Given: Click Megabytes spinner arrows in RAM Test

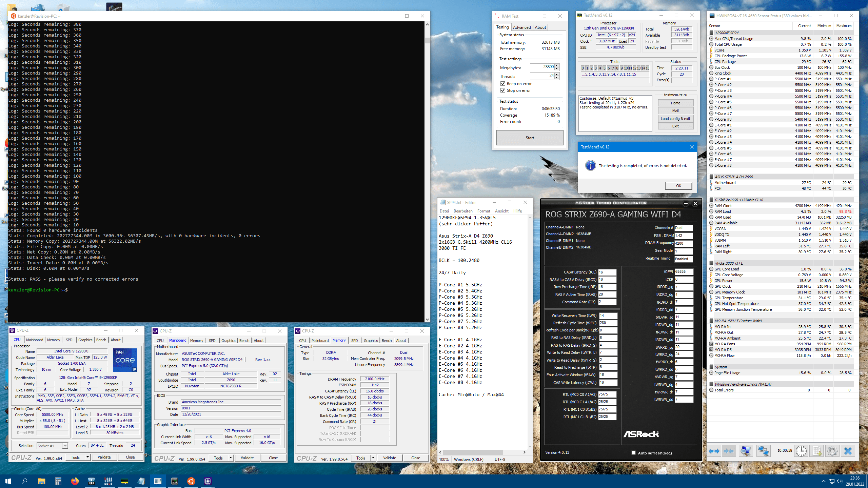Looking at the screenshot, I should [x=557, y=67].
